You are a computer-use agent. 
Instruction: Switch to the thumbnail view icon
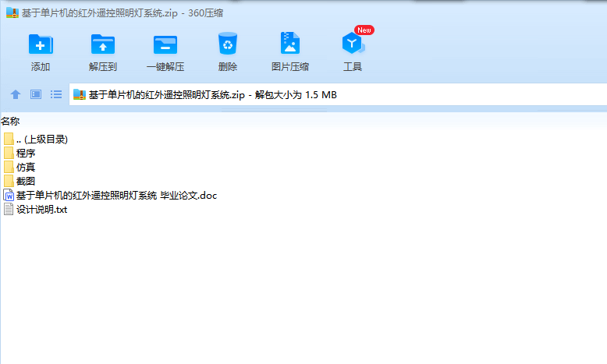pyautogui.click(x=36, y=94)
